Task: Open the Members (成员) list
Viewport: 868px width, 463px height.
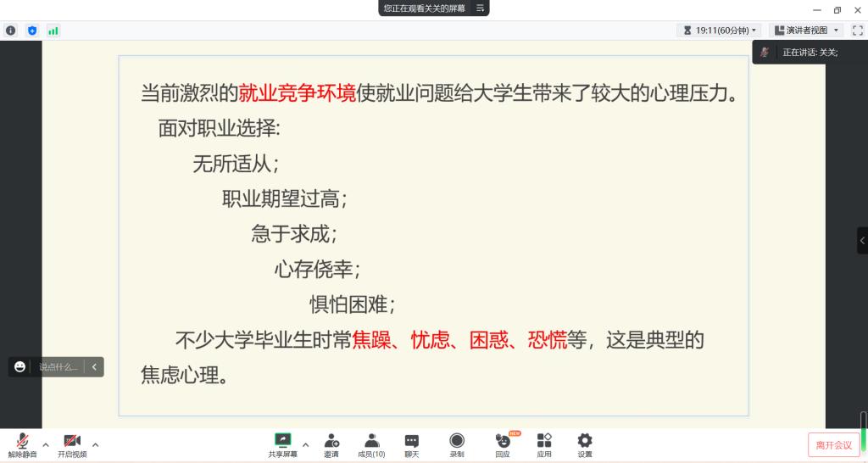Action: tap(371, 444)
